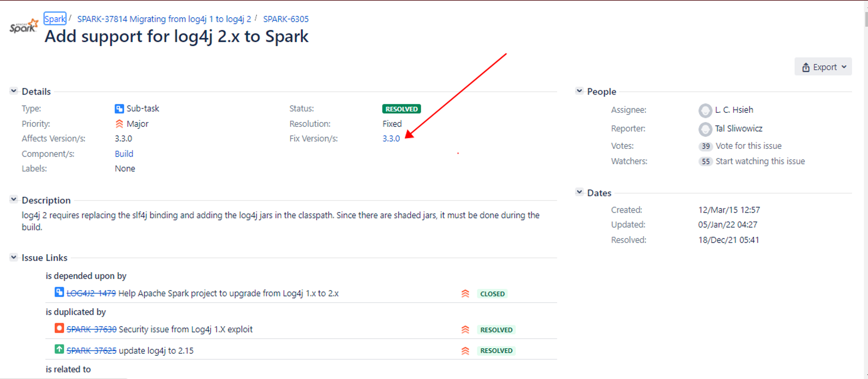Click Tal Sliwowicz's avatar icon
Viewport: 868px width, 379px height.
[x=705, y=129]
